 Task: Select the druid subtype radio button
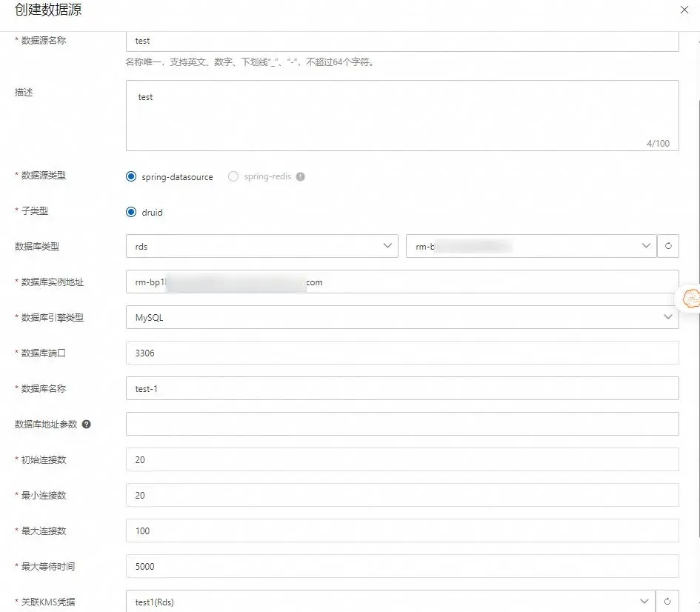(x=131, y=212)
